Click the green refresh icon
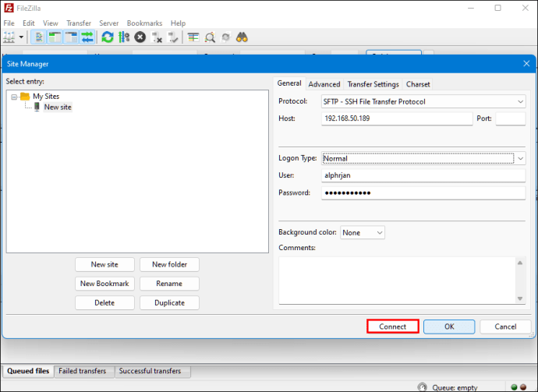Image resolution: width=538 pixels, height=392 pixels. tap(108, 37)
